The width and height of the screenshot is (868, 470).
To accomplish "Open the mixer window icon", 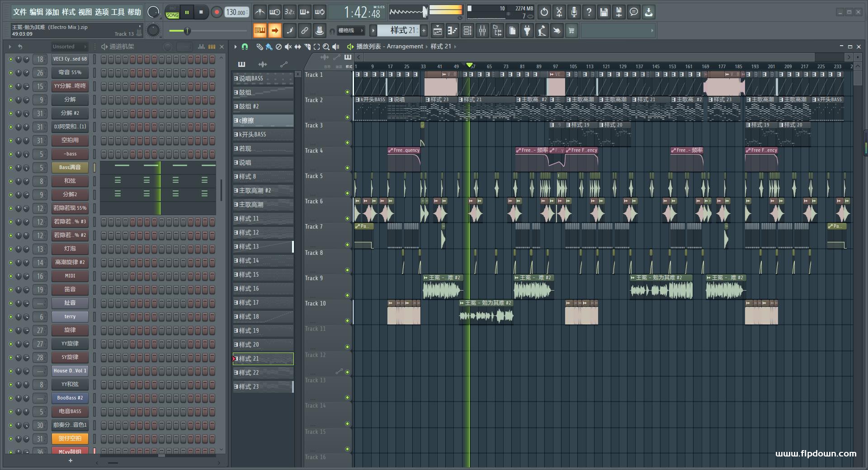I will [482, 31].
